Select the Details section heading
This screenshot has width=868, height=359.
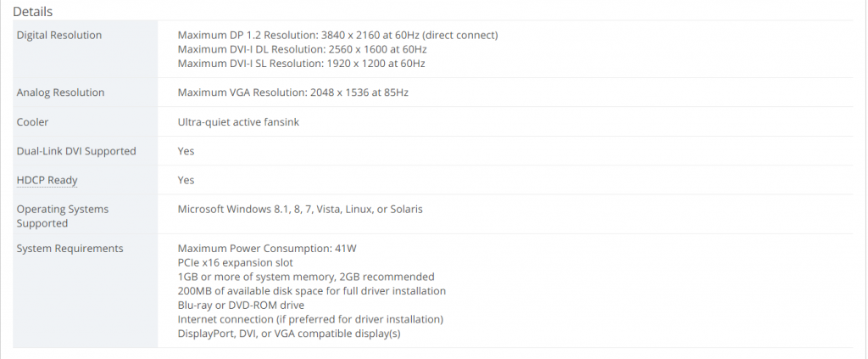(x=33, y=11)
